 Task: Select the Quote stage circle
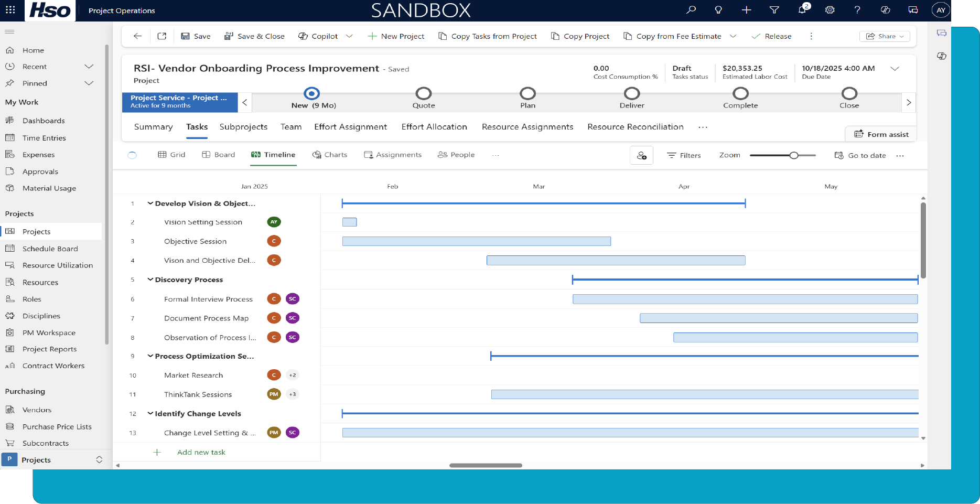pyautogui.click(x=423, y=94)
